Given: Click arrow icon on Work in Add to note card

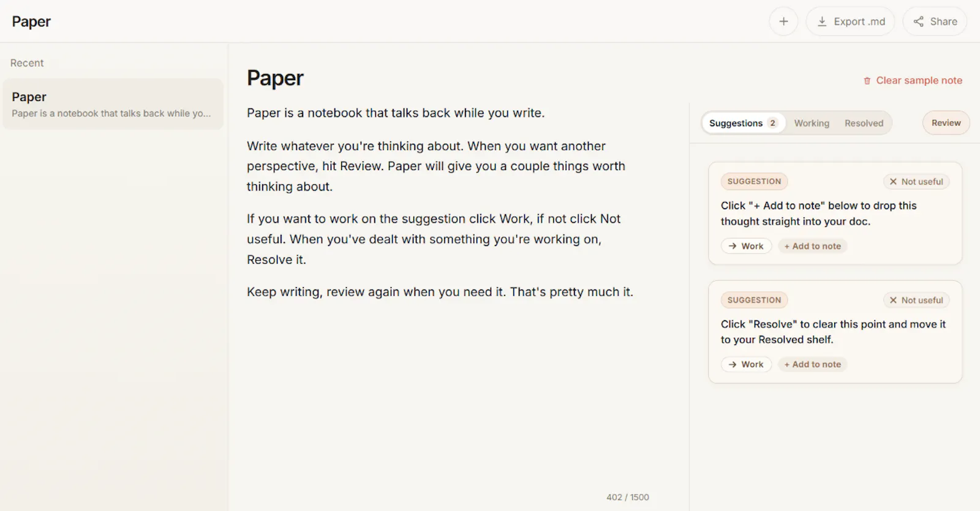Looking at the screenshot, I should tap(733, 246).
